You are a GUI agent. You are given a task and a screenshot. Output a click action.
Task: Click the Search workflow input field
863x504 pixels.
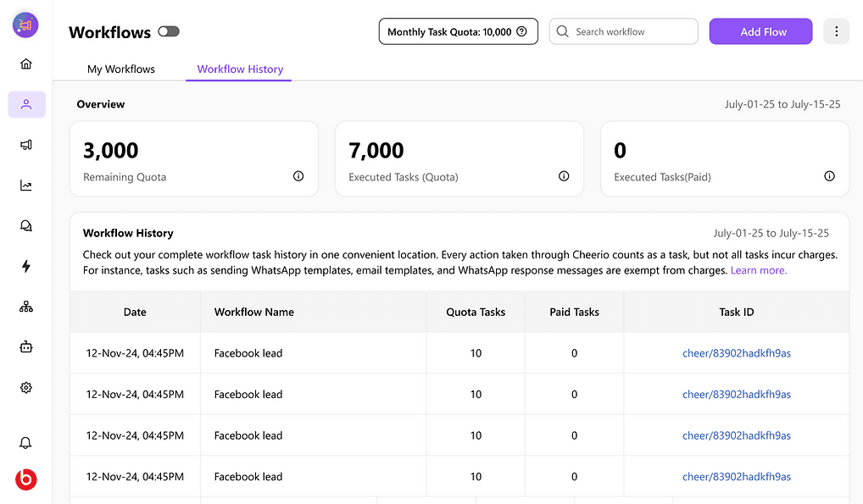(x=632, y=31)
